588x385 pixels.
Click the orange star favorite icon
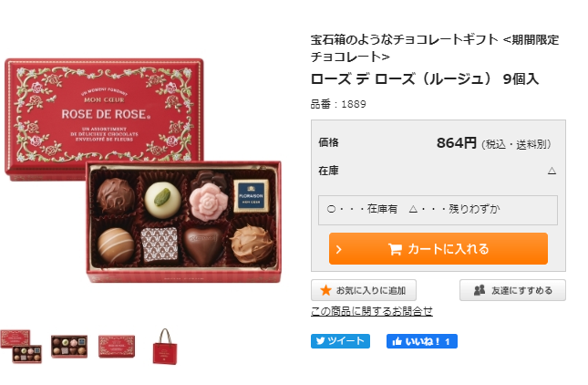pos(325,290)
